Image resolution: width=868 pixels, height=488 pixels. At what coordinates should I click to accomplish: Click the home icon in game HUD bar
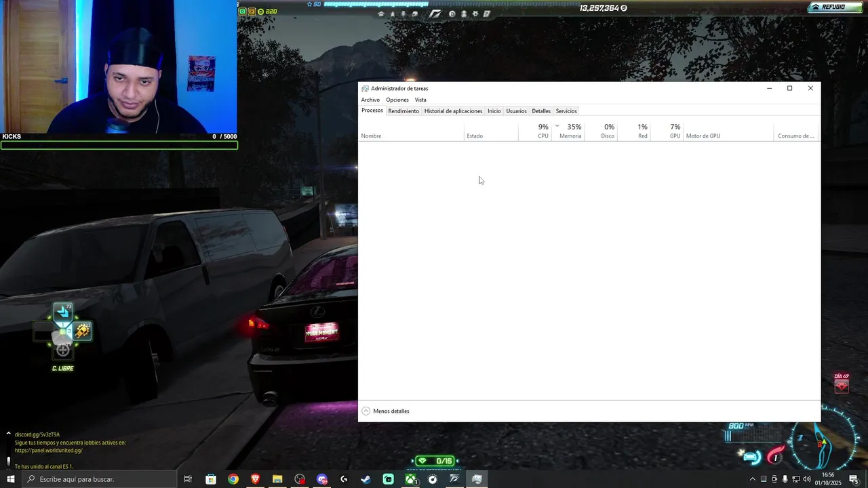point(380,14)
